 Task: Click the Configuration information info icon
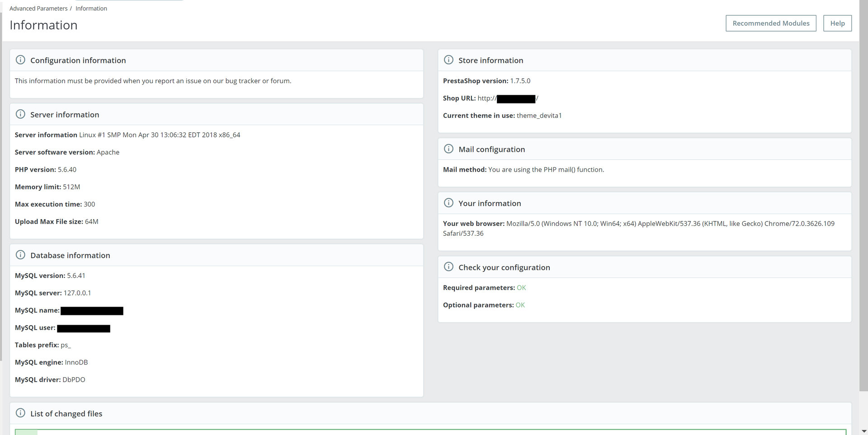pos(20,60)
